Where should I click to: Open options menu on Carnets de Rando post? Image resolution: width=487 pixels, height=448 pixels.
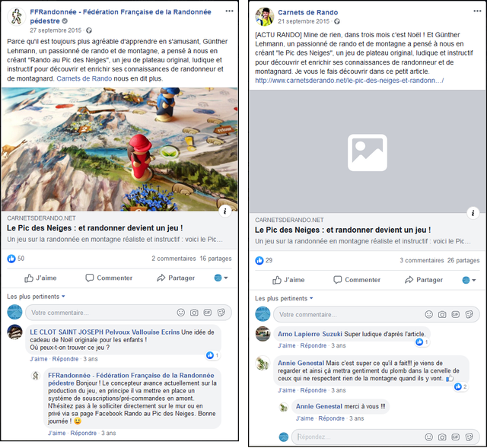[x=477, y=11]
